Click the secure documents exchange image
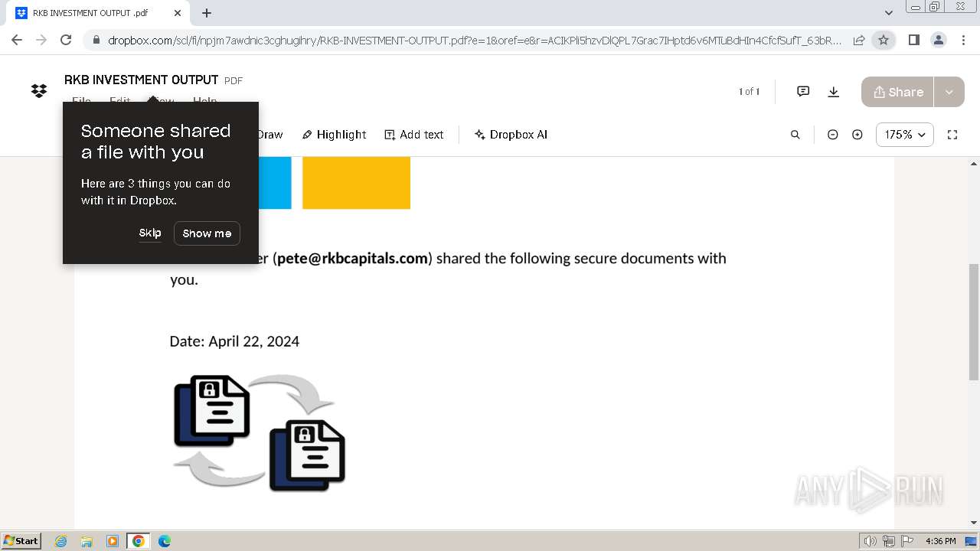The height and width of the screenshot is (551, 980). point(260,432)
